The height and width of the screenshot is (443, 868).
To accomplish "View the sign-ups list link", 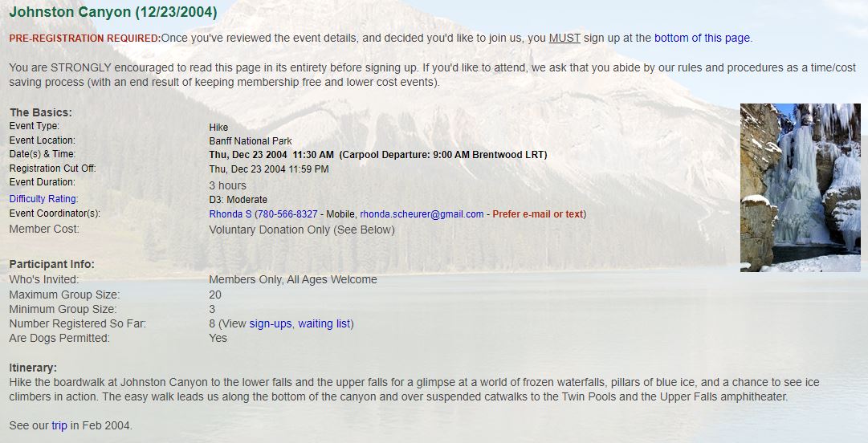I will pyautogui.click(x=270, y=323).
